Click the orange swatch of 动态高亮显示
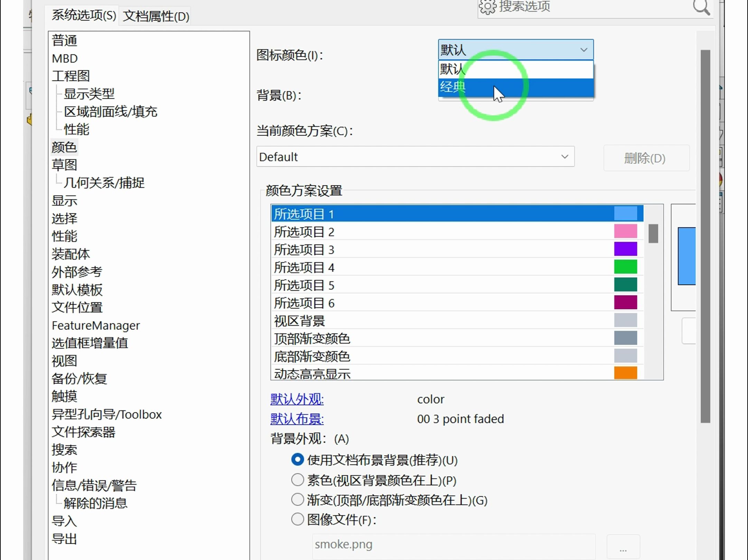This screenshot has width=748, height=560. pos(625,373)
